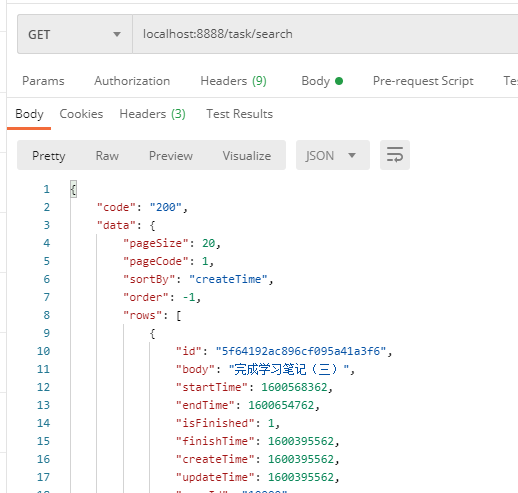This screenshot has height=493, width=518.
Task: Open the response Cookies tab
Action: tap(81, 114)
